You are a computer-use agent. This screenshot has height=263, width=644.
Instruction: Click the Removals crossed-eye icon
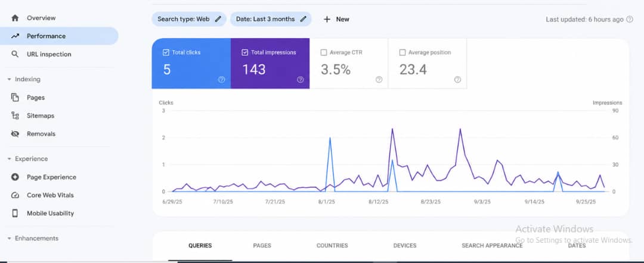coord(15,134)
